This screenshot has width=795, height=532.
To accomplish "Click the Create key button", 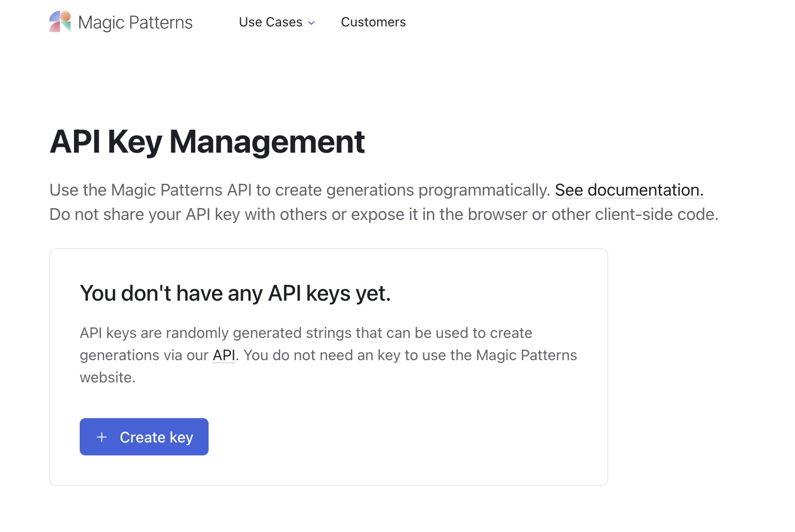I will point(144,437).
